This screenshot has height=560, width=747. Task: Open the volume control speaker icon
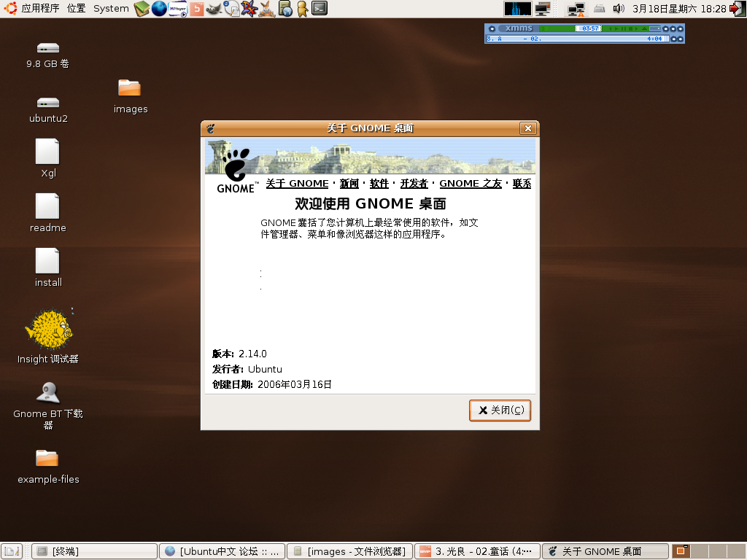tap(619, 9)
